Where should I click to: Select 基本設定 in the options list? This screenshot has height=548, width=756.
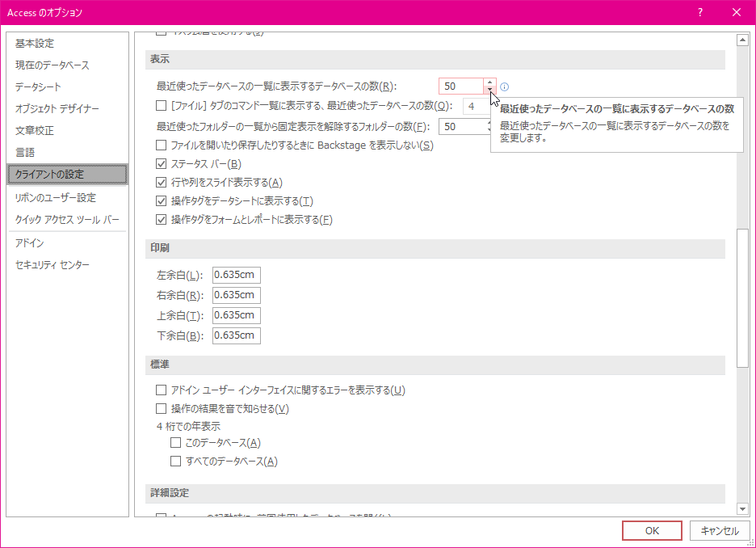(x=35, y=44)
